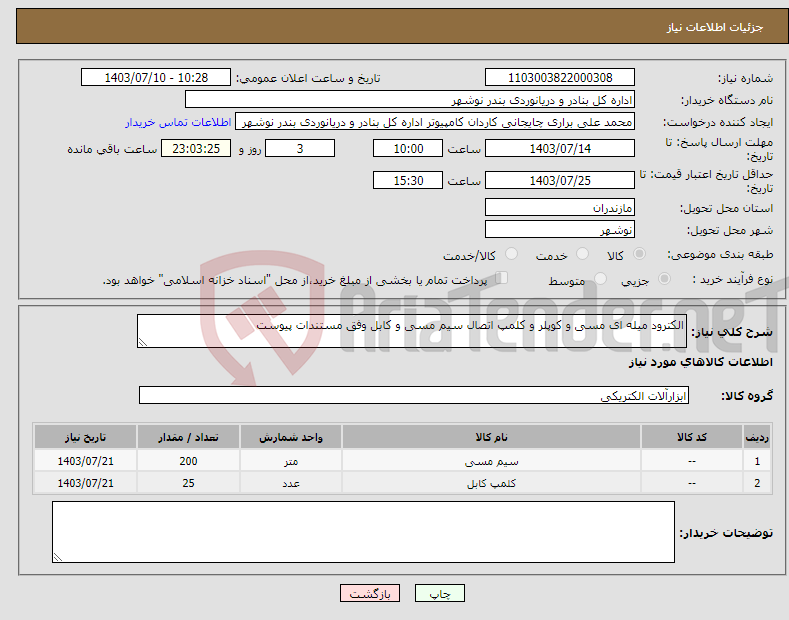Click the remaining days field showing 3
This screenshot has height=620, width=789.
(x=300, y=148)
